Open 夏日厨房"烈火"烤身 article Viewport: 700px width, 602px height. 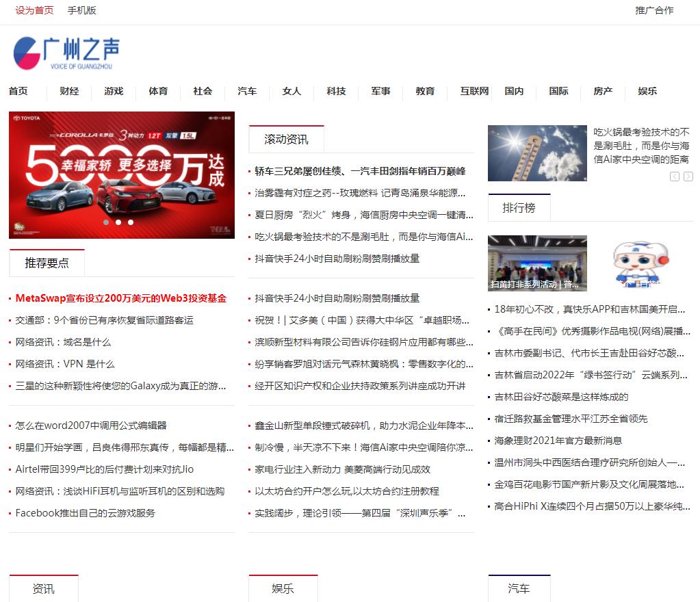(x=364, y=215)
